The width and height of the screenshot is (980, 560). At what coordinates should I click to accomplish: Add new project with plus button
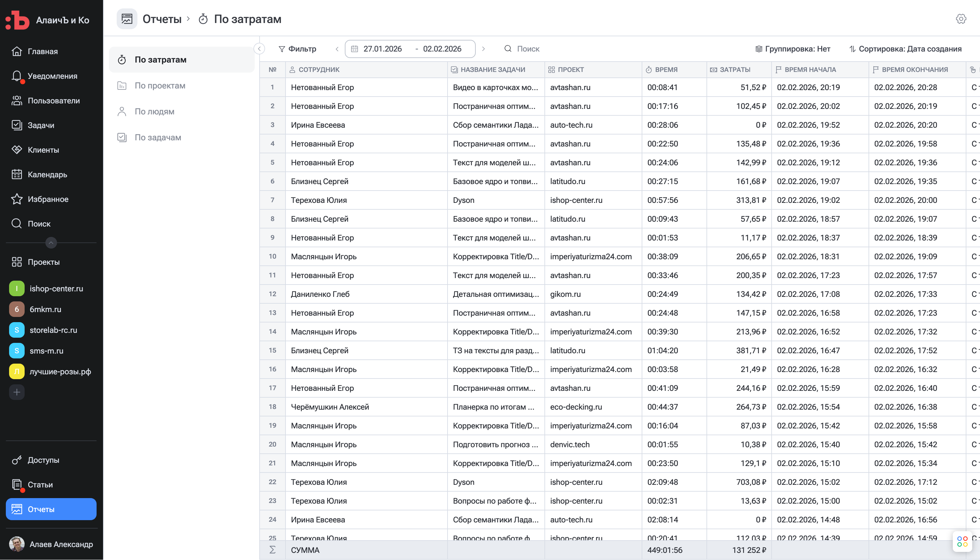(17, 392)
